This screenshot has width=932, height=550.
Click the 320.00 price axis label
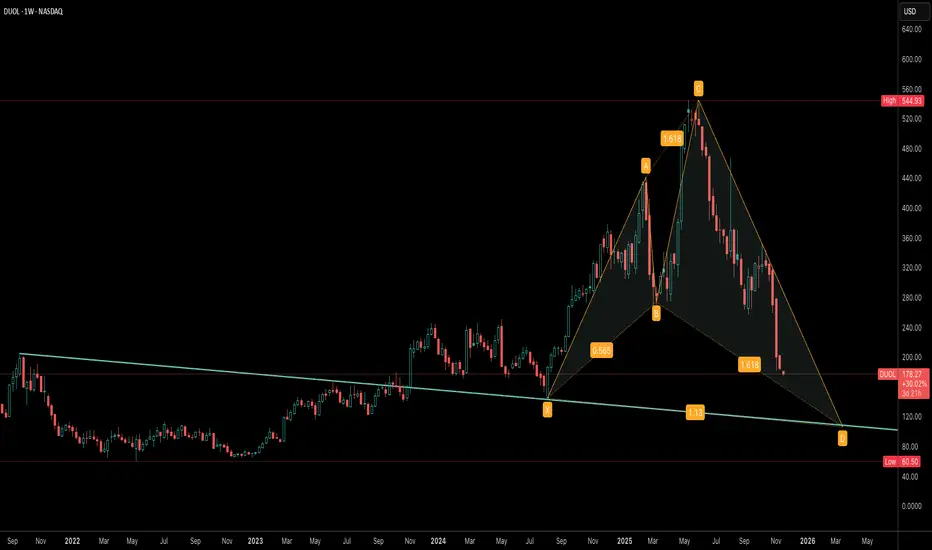911,268
